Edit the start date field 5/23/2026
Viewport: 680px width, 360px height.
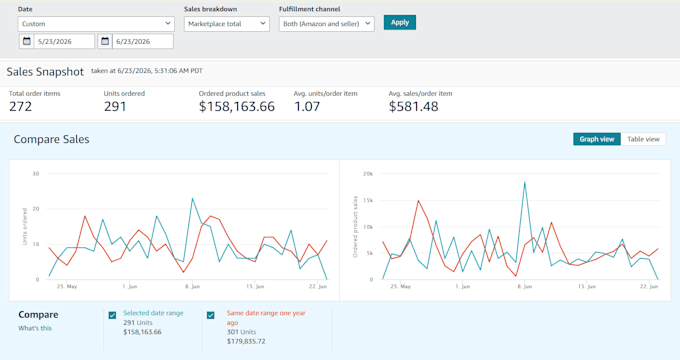(x=64, y=41)
